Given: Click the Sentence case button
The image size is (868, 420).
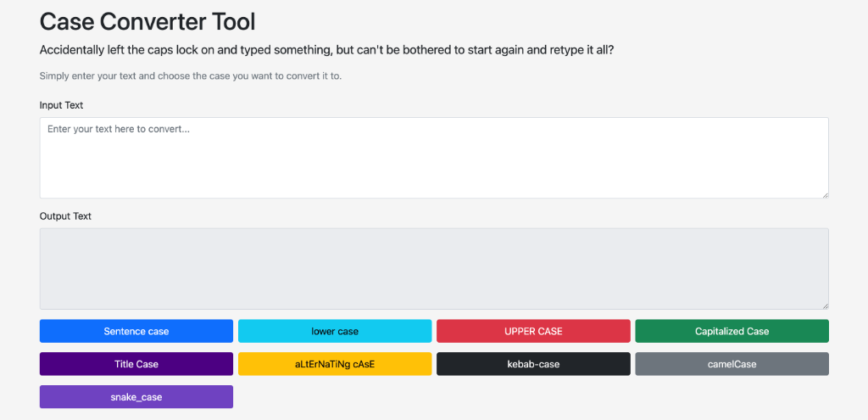Looking at the screenshot, I should coord(136,331).
